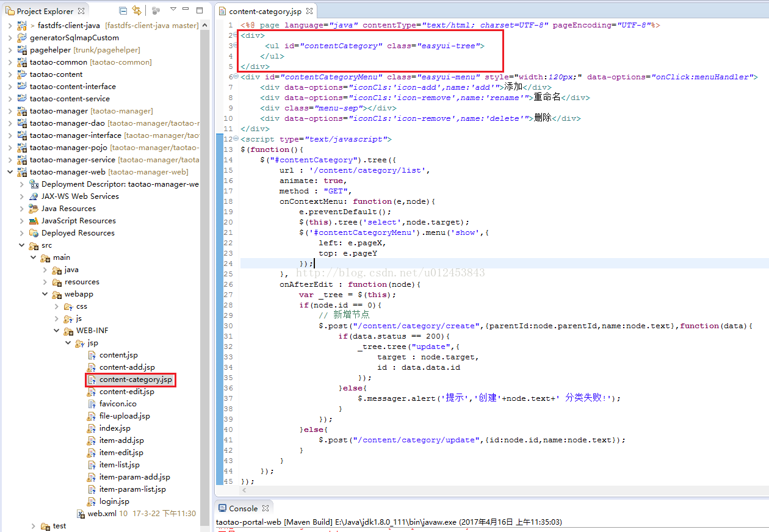Select item-add.jsp file
Viewport: 769px width, 532px height.
coord(121,440)
